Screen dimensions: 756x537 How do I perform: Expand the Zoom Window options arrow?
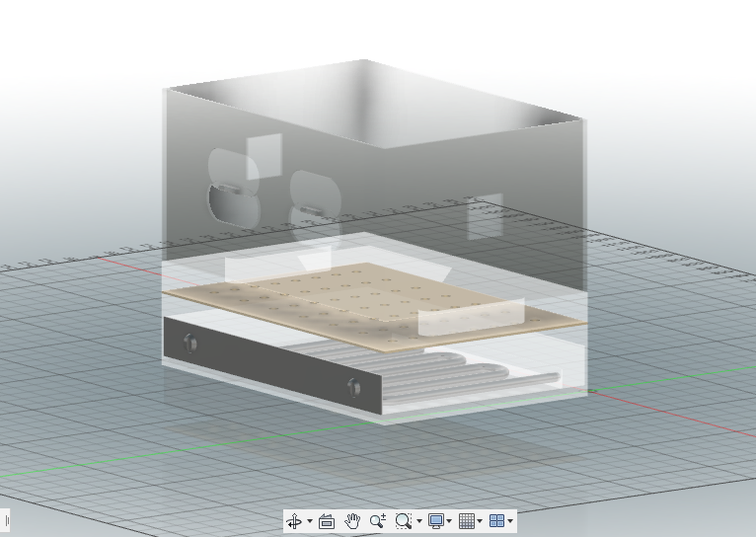pos(419,521)
